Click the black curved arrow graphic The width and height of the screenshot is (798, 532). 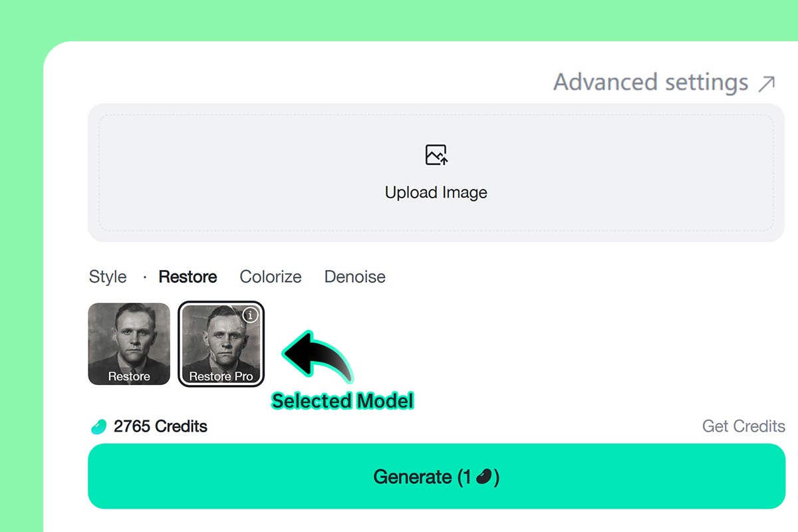[318, 356]
